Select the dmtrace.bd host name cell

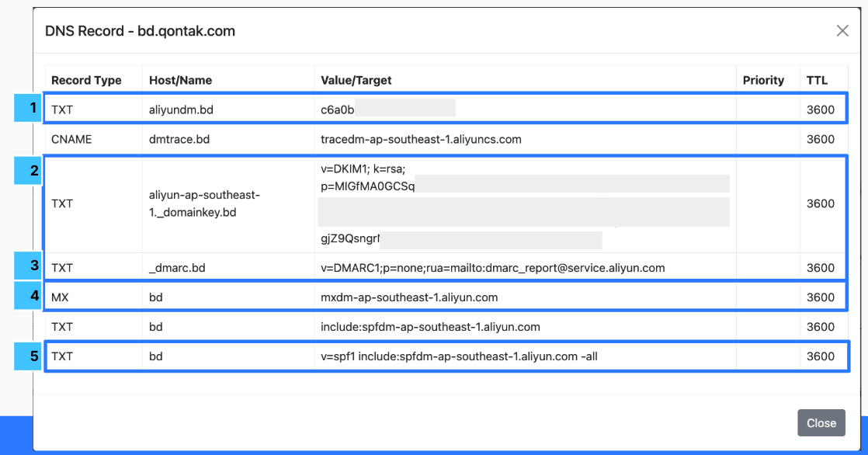[179, 140]
